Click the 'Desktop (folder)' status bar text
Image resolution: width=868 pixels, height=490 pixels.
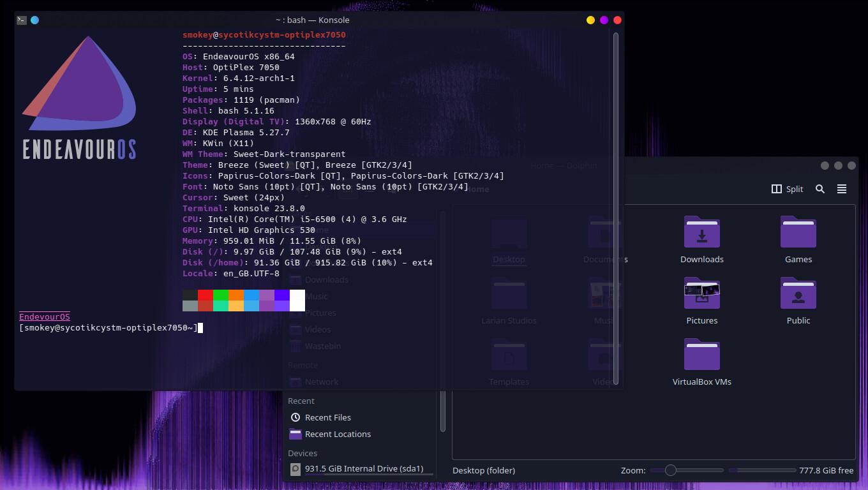[484, 470]
